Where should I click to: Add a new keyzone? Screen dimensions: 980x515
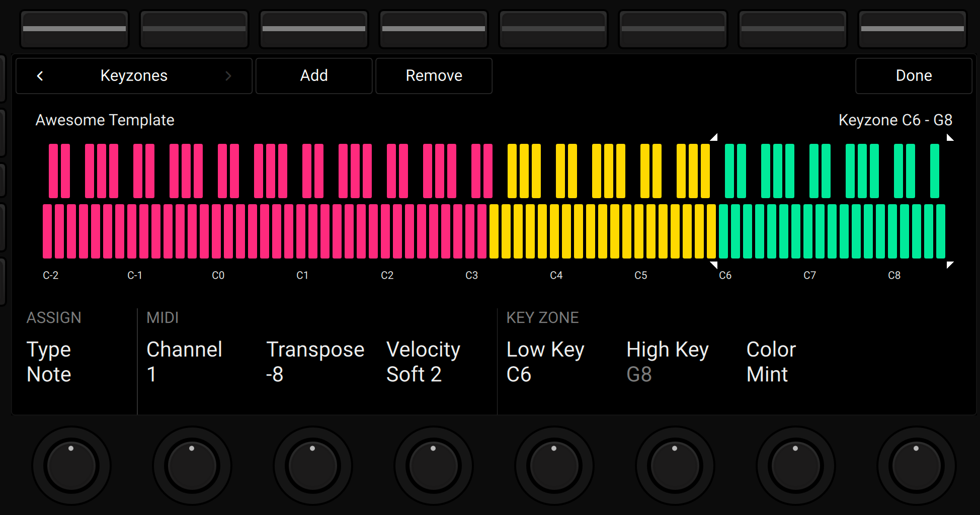pyautogui.click(x=313, y=75)
